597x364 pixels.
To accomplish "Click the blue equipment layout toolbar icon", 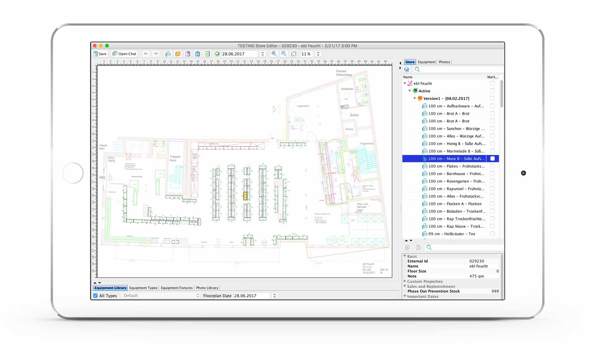I will tap(168, 54).
